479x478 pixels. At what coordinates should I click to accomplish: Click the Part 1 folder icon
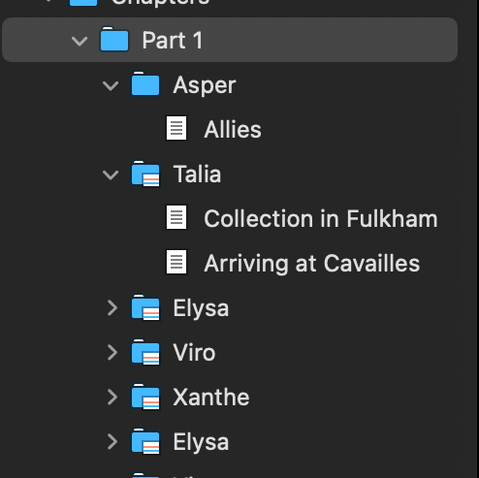pyautogui.click(x=114, y=39)
